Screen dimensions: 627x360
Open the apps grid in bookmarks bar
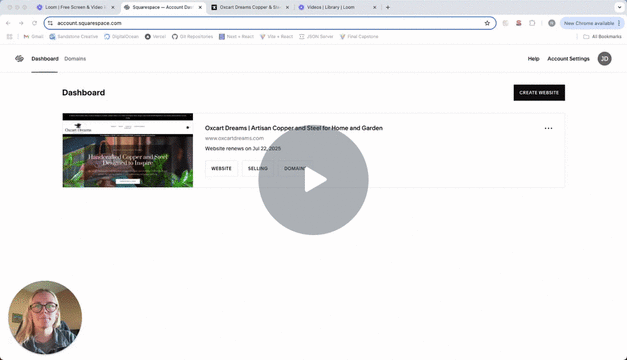coord(10,36)
